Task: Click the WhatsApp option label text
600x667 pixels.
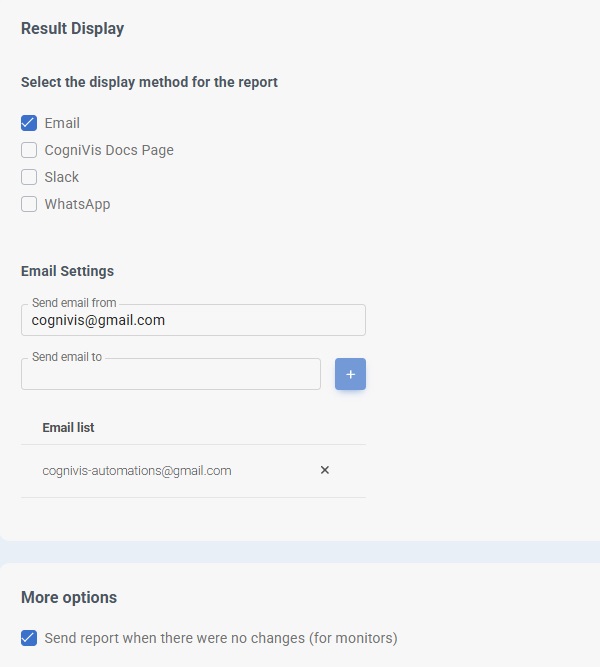Action: [x=77, y=204]
